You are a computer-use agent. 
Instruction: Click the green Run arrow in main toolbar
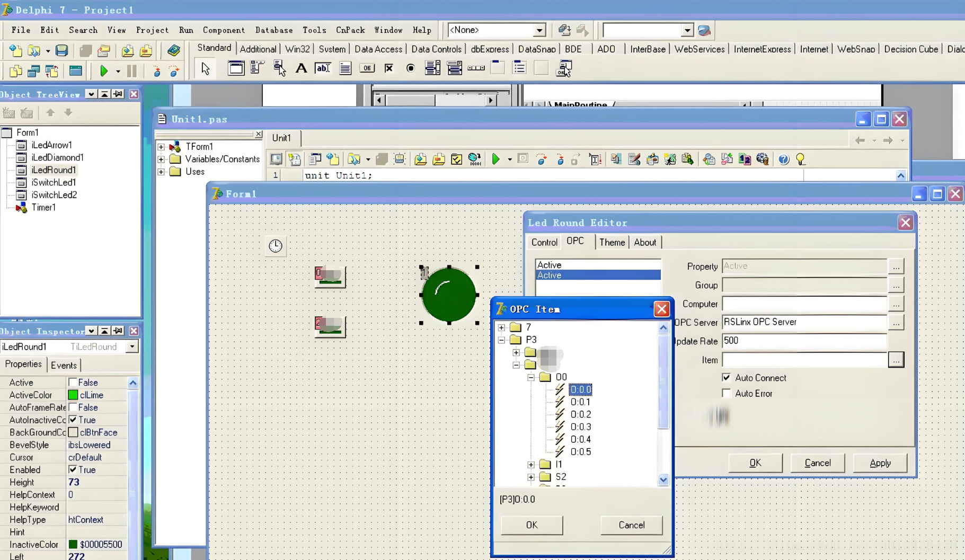point(104,70)
